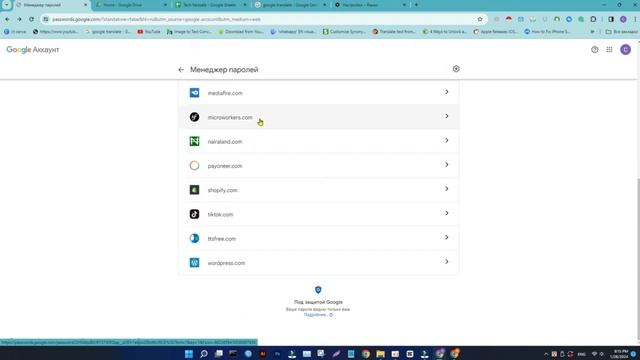Open the mediafire.com password entry
The height and width of the screenshot is (360, 640).
click(318, 93)
